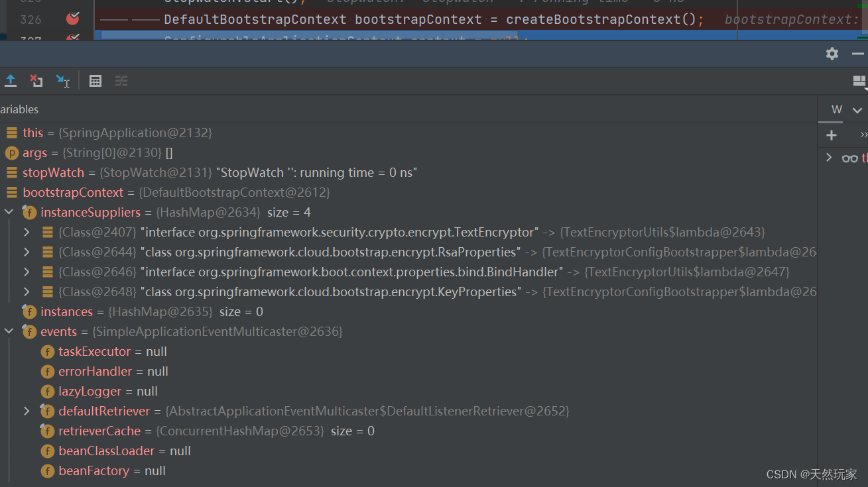868x487 pixels.
Task: Click the parameter icon beside args
Action: click(11, 153)
